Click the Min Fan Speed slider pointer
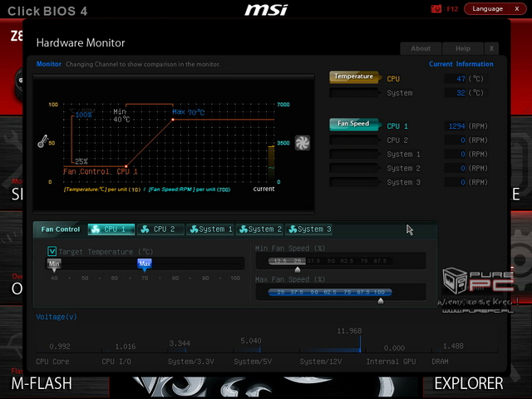The height and width of the screenshot is (399, 532). point(298,269)
